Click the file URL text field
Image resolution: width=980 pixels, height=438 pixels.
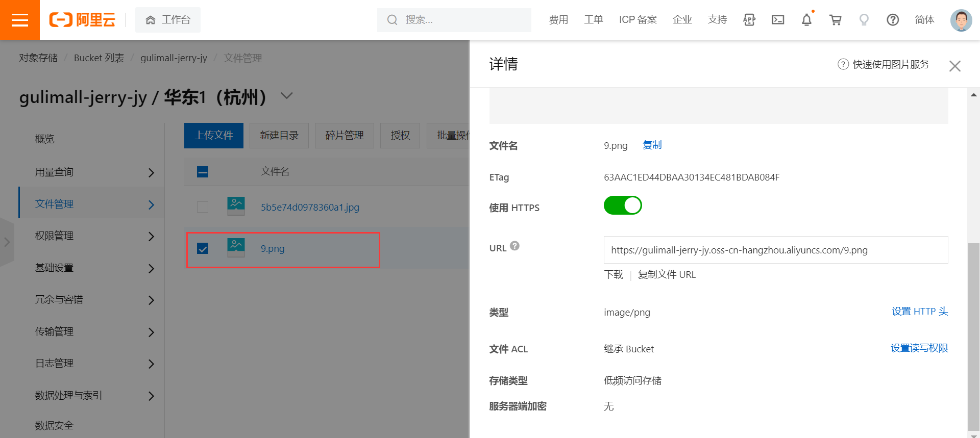point(775,250)
